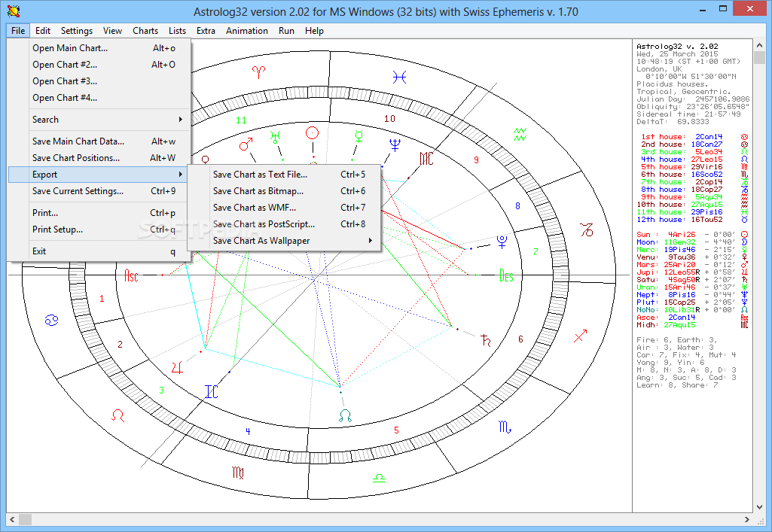Viewport: 772px width, 532px height.
Task: Select Save Chart as PostScript...
Action: coord(284,223)
